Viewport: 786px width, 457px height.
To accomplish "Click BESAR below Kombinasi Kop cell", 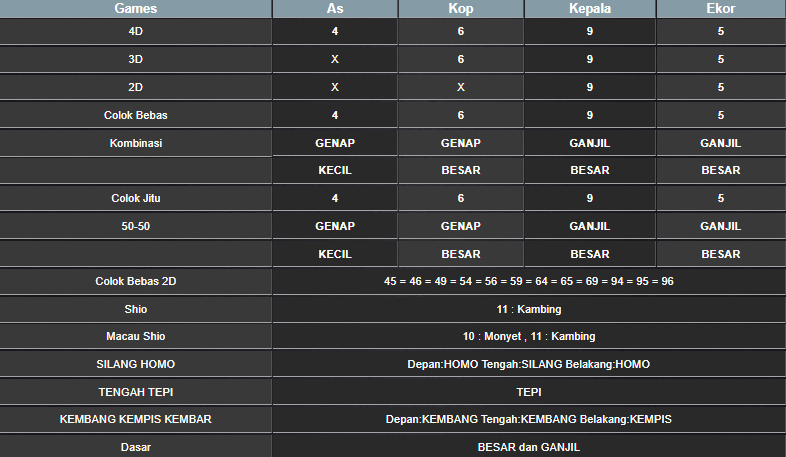I will (461, 170).
